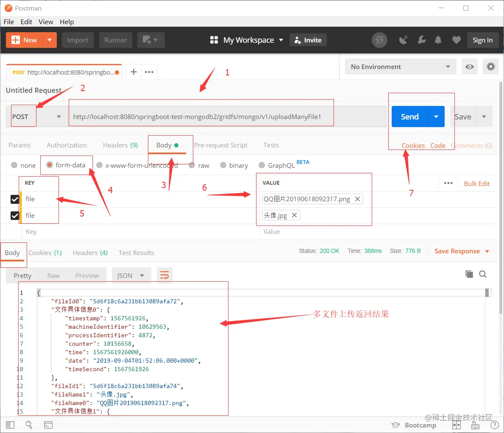Open the Runner button
Screen dimensions: 504x433
click(115, 40)
